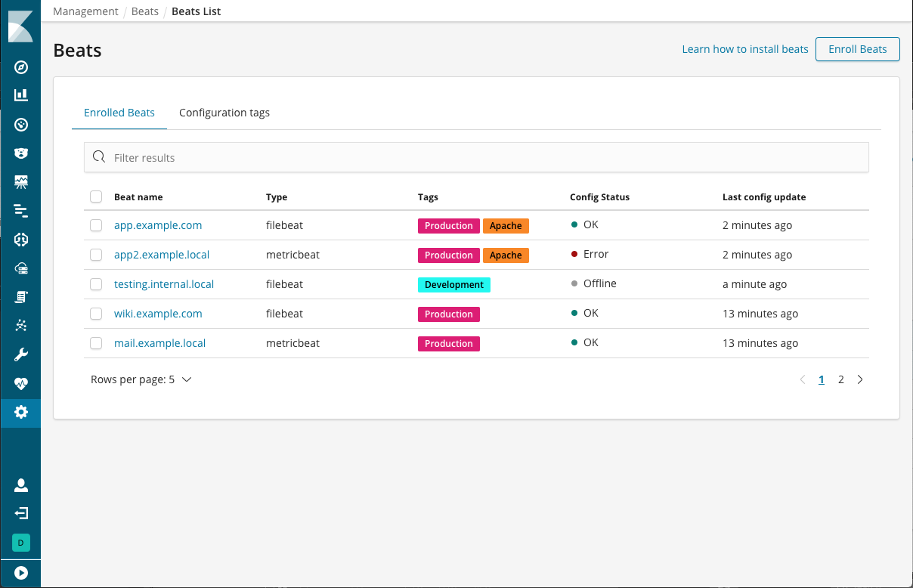Click the logout icon in the sidebar
This screenshot has width=913, height=588.
[x=20, y=513]
